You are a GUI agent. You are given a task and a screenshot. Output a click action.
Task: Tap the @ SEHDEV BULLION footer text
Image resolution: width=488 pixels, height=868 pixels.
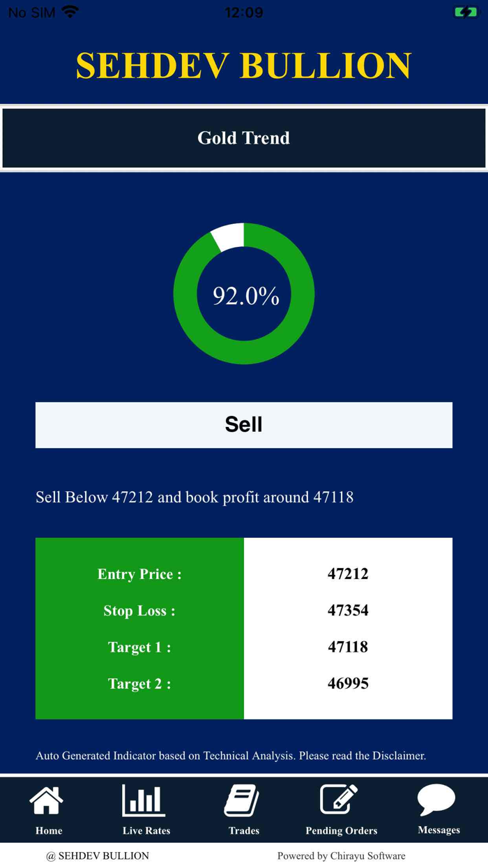click(98, 855)
